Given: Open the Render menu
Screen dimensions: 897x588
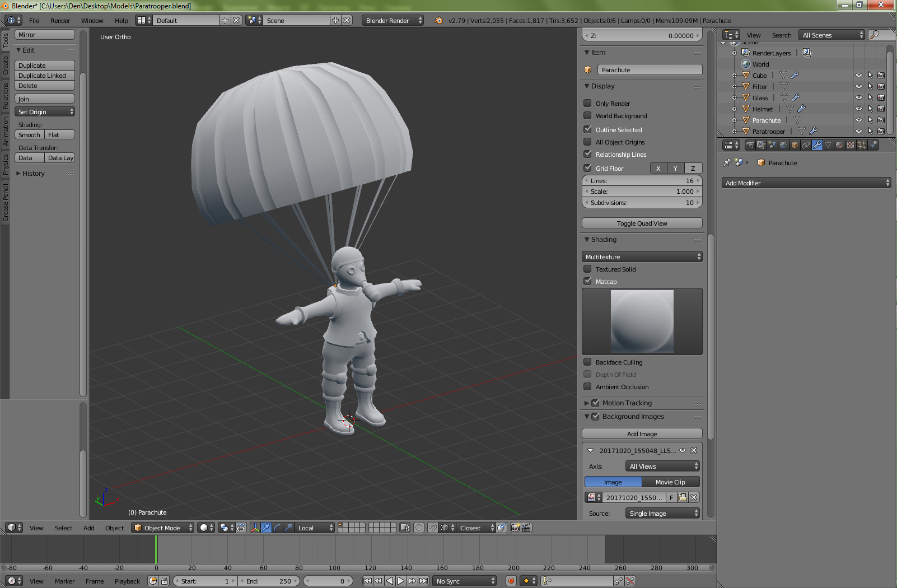Looking at the screenshot, I should 60,21.
